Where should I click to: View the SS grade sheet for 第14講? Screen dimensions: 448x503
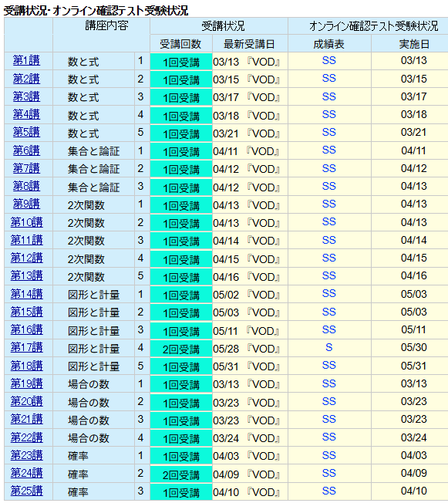[328, 293]
